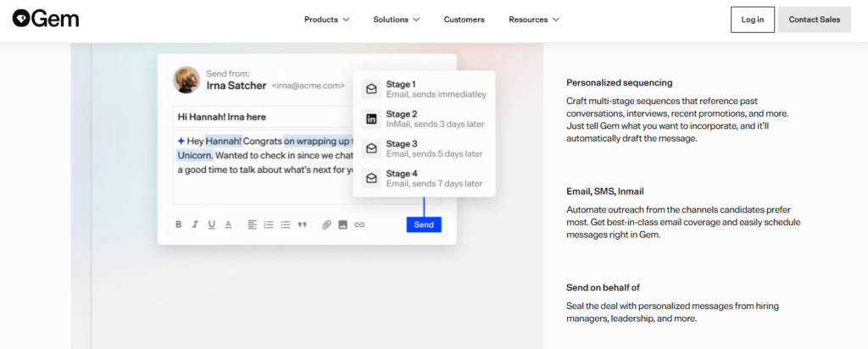Toggle underline formatting

point(211,224)
